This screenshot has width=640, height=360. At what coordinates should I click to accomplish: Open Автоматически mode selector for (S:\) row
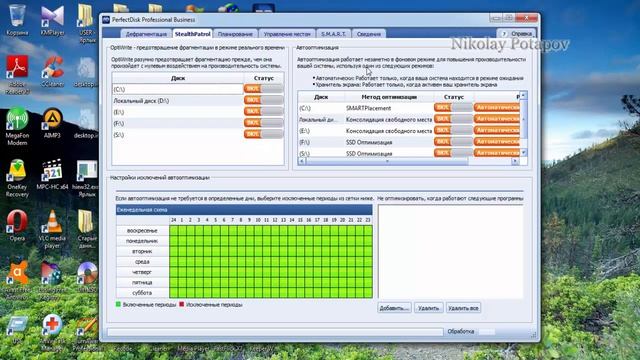pos(497,153)
